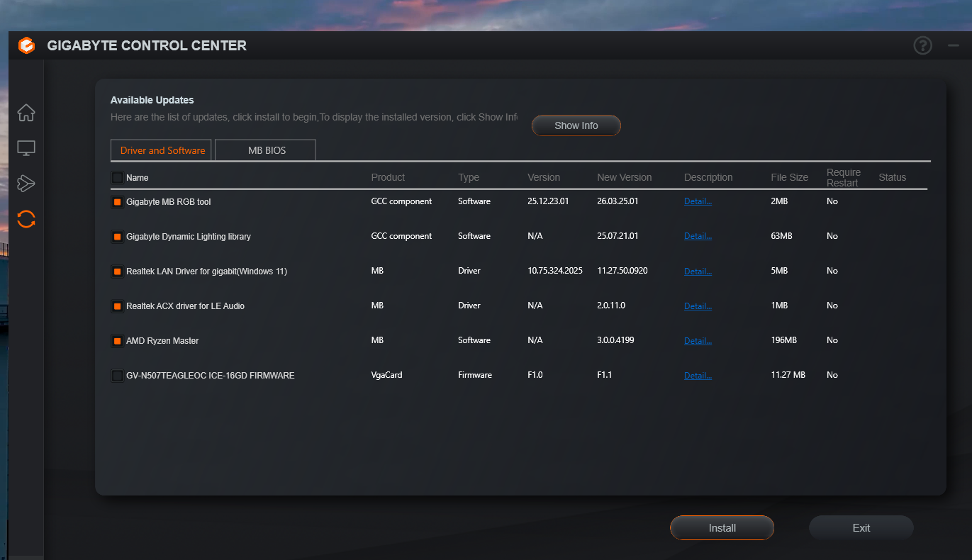972x560 pixels.
Task: Click new version 25.07.21.01
Action: pyautogui.click(x=618, y=236)
